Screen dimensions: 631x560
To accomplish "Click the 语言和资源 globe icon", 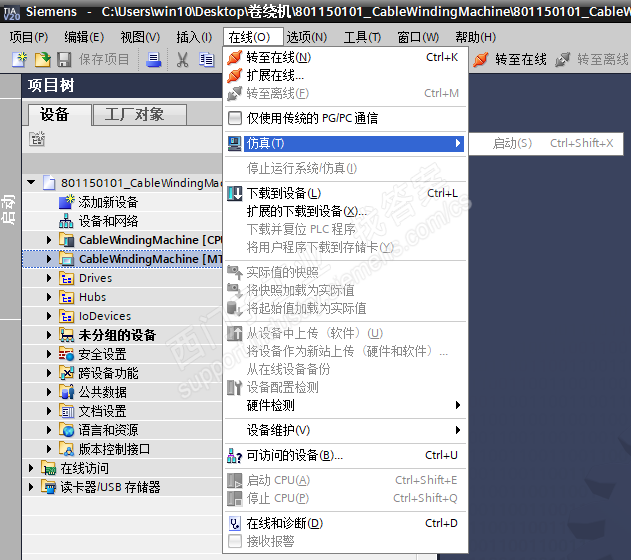I will 66,430.
